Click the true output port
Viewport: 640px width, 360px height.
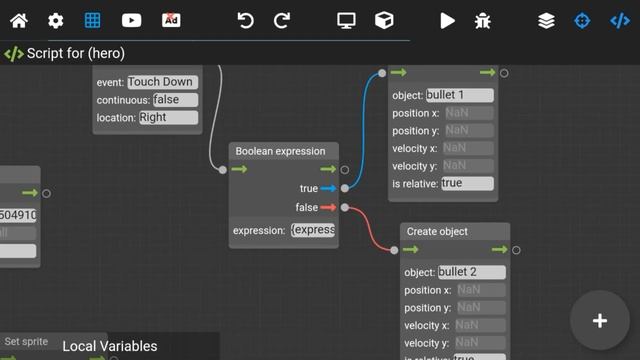(x=344, y=188)
